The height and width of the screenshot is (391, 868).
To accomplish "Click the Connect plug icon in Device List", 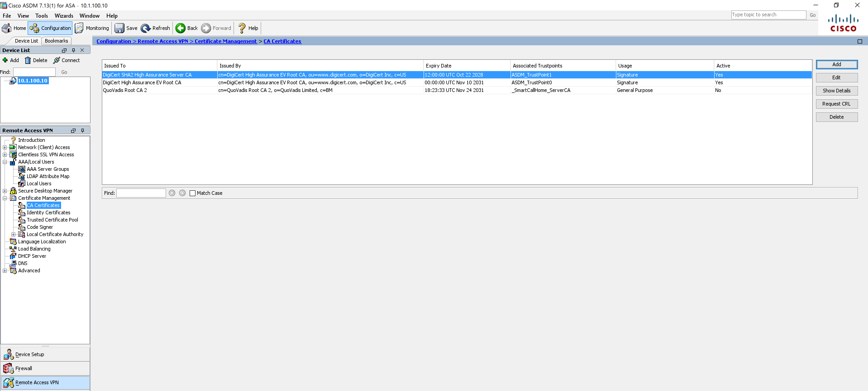I will pos(57,60).
